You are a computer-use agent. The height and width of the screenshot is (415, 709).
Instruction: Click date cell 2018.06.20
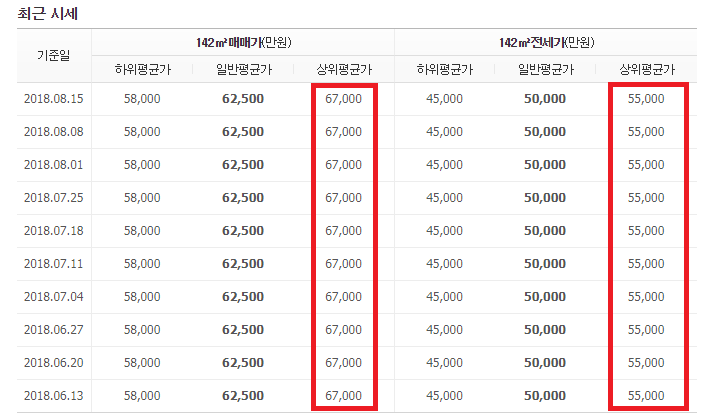coord(54,363)
